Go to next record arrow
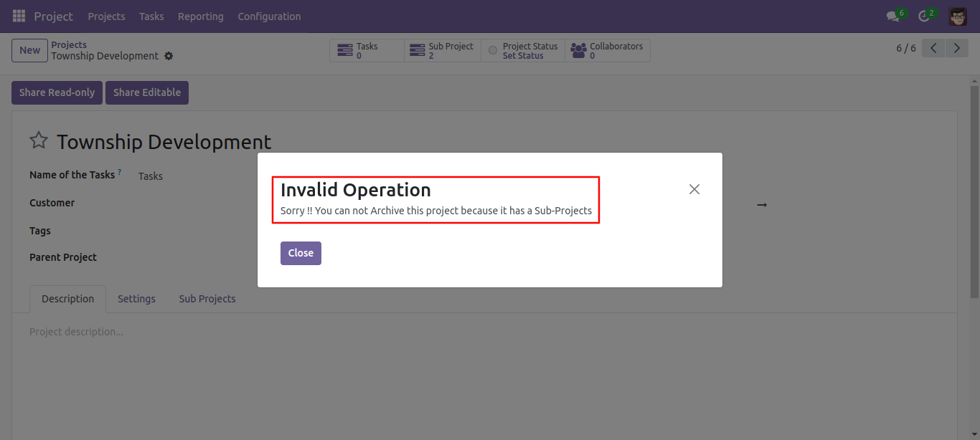980x440 pixels. tap(956, 48)
